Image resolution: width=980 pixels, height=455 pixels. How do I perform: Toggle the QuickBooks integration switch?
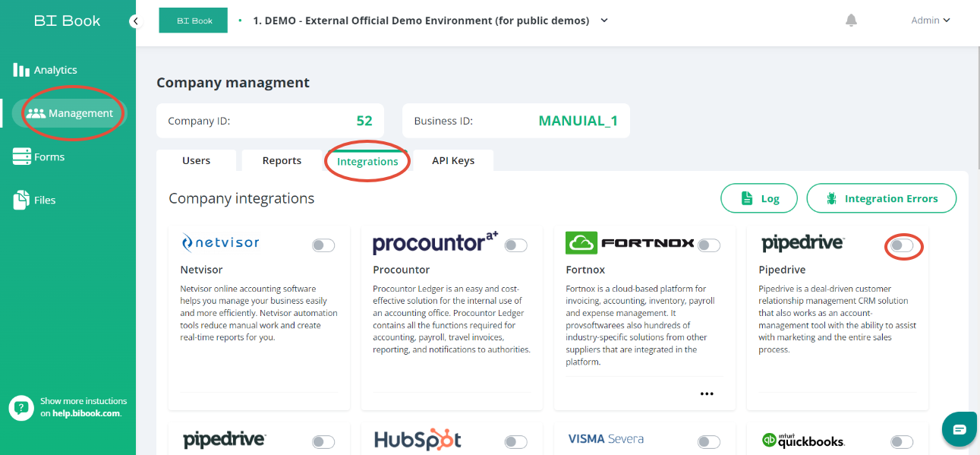tap(902, 442)
